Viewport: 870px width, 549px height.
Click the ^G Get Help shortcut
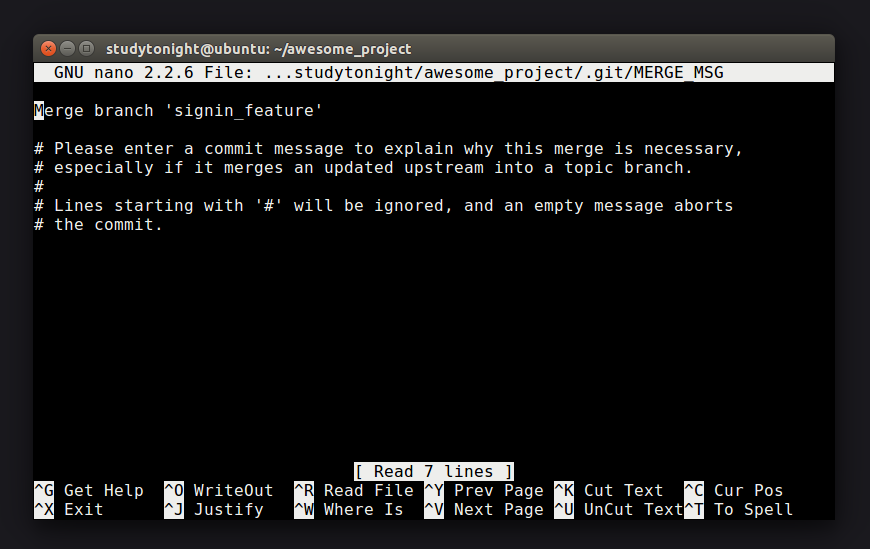pyautogui.click(x=89, y=491)
